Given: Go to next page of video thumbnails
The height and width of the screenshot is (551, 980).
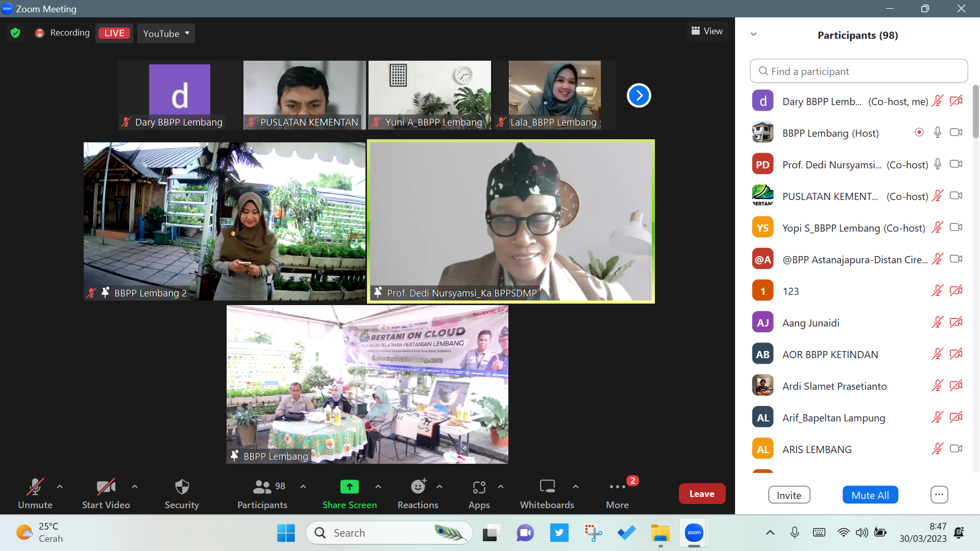Looking at the screenshot, I should coord(639,95).
